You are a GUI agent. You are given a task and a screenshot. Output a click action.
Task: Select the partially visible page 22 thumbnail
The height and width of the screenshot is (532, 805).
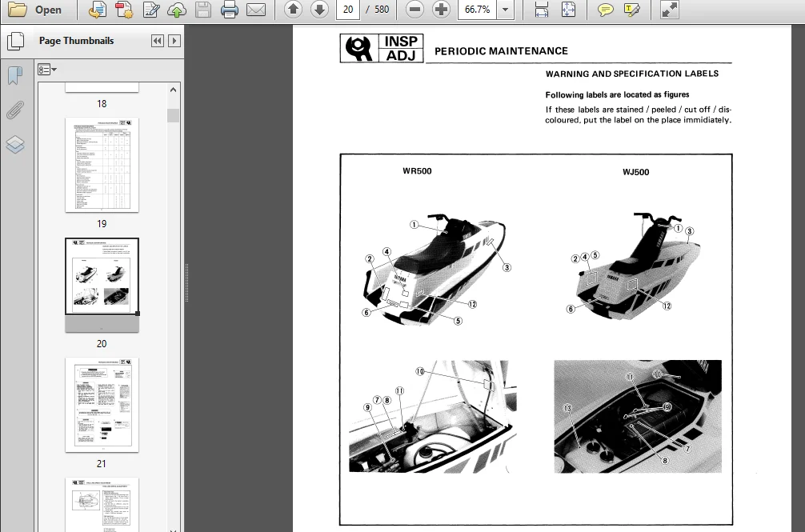(x=102, y=504)
